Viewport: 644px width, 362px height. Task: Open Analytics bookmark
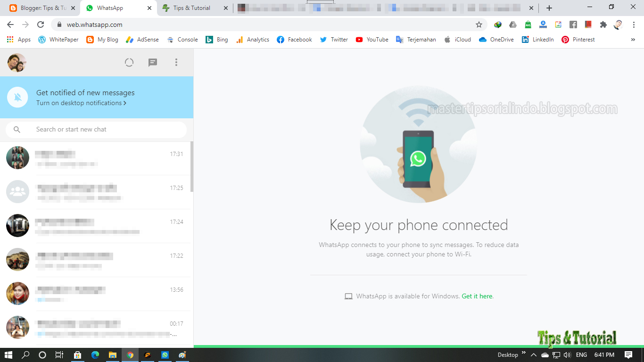(253, 40)
